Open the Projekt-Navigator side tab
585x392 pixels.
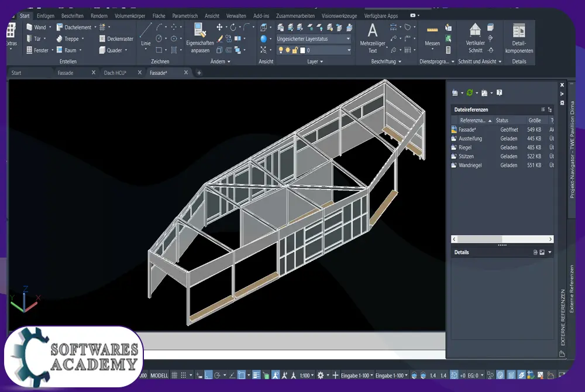tap(572, 149)
